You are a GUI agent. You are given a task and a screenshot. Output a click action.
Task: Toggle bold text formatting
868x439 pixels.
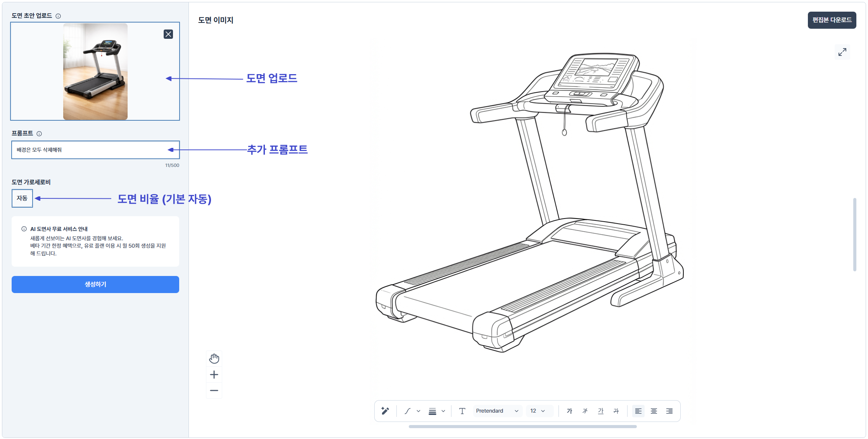tap(569, 411)
